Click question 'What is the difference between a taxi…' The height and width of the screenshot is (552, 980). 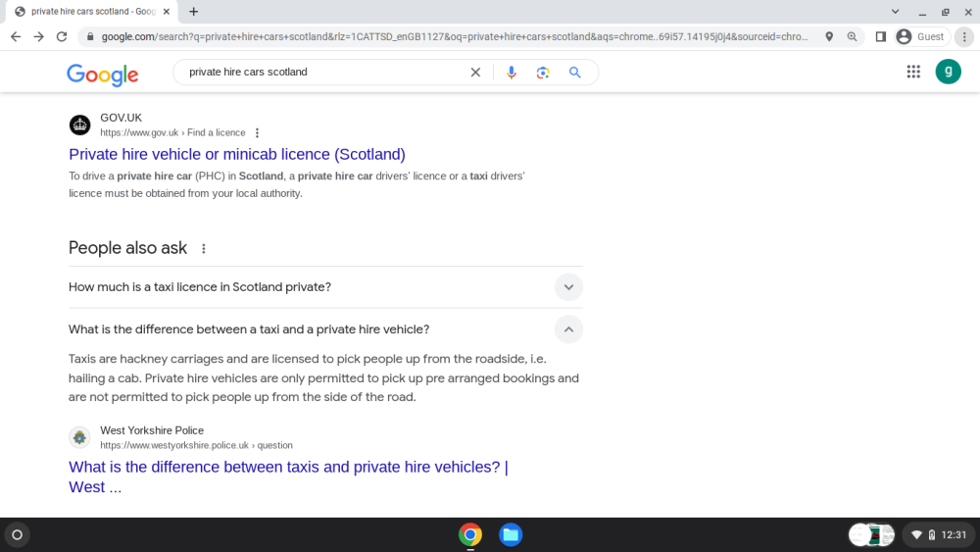249,329
